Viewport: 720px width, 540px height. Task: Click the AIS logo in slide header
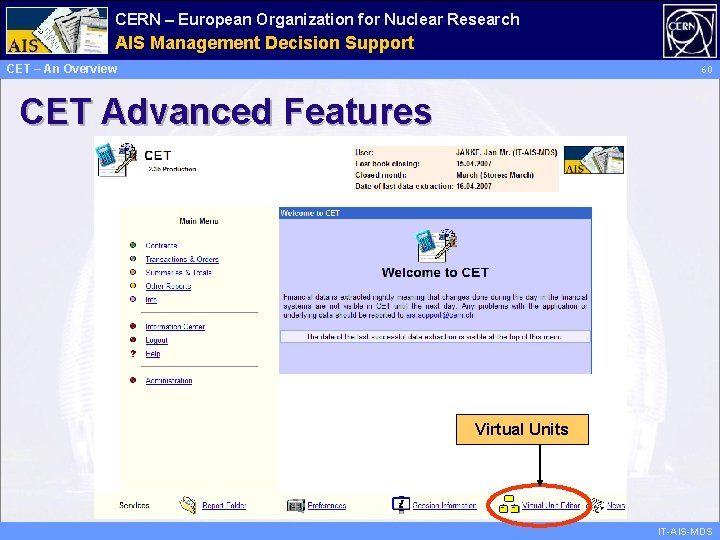pos(57,31)
